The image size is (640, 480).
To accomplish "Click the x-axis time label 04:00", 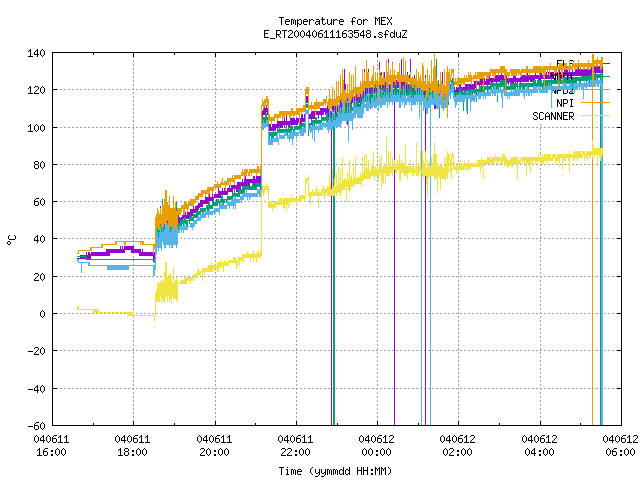I will click(x=539, y=452).
